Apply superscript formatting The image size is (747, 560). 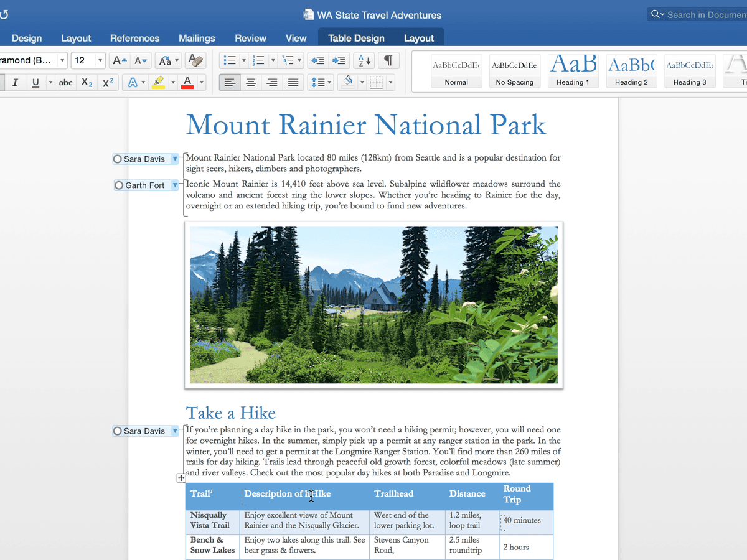108,82
